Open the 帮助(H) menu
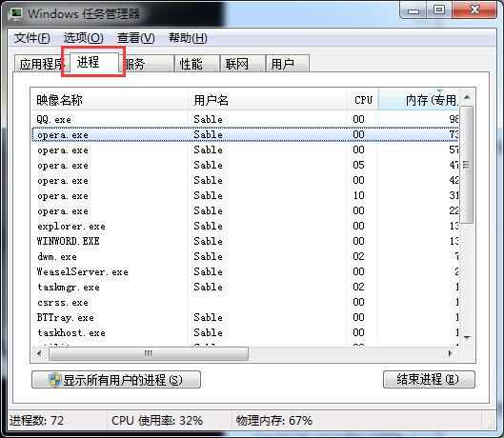 point(188,38)
